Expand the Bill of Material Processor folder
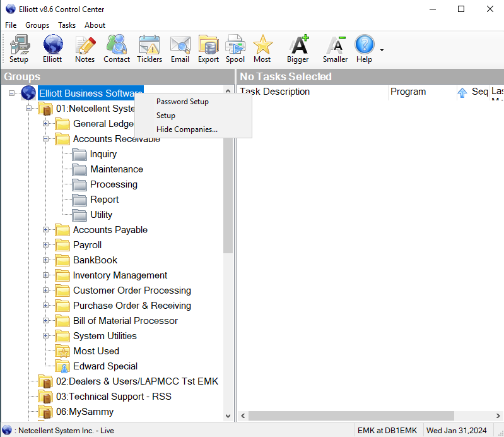This screenshot has width=504, height=437. click(45, 321)
